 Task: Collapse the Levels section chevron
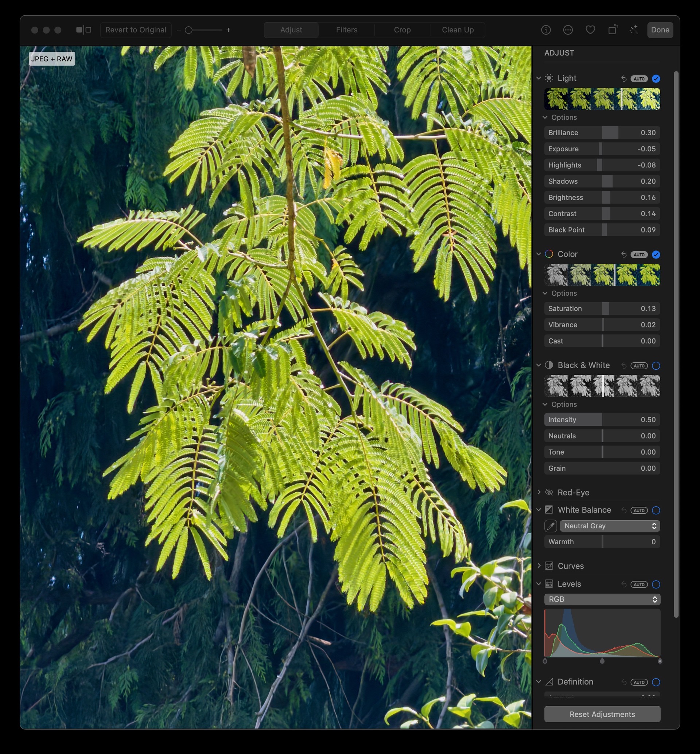pos(538,583)
